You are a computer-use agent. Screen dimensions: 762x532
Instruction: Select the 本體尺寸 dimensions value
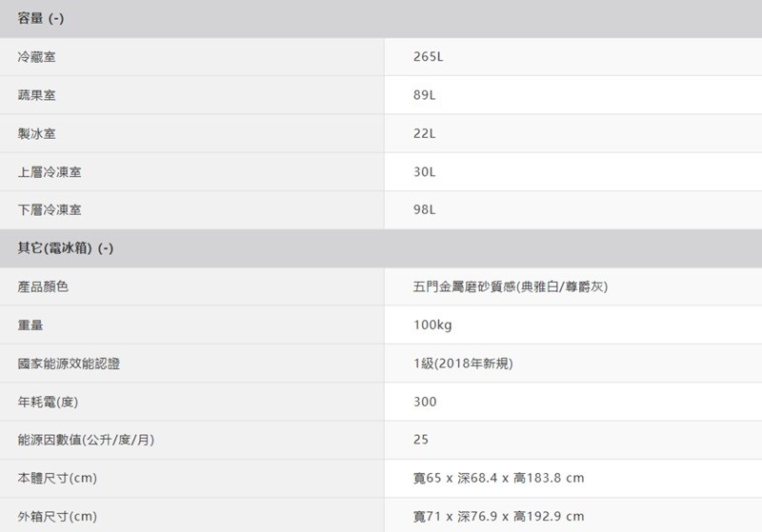click(498, 478)
